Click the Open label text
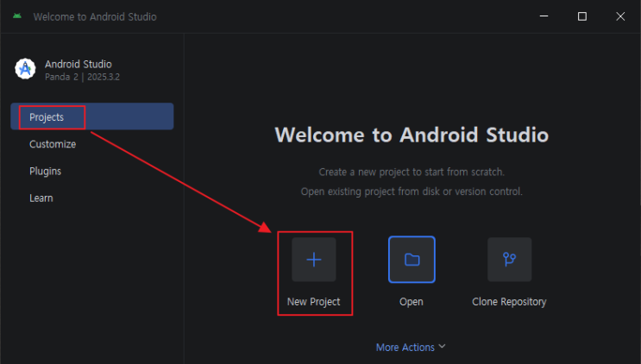 coord(412,302)
